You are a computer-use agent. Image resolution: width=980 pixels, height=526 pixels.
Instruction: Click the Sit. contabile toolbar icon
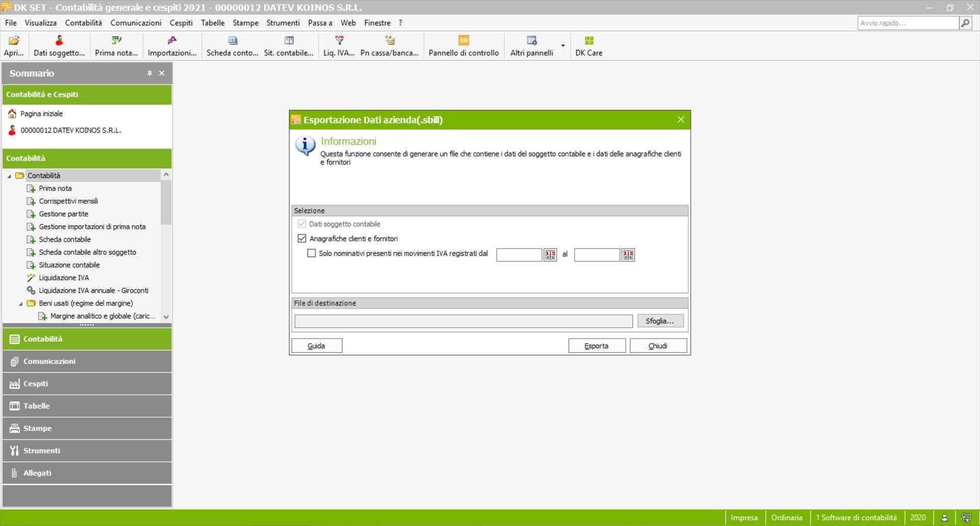point(288,46)
